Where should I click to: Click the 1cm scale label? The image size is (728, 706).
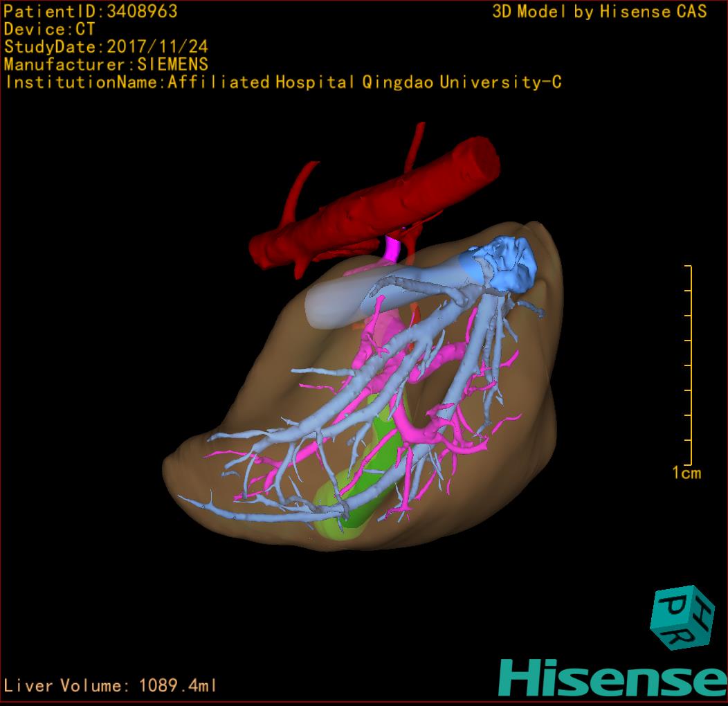coord(686,473)
